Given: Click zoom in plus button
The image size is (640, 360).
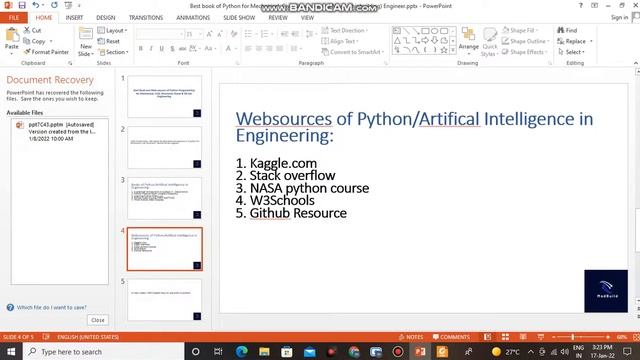Looking at the screenshot, I should point(608,337).
